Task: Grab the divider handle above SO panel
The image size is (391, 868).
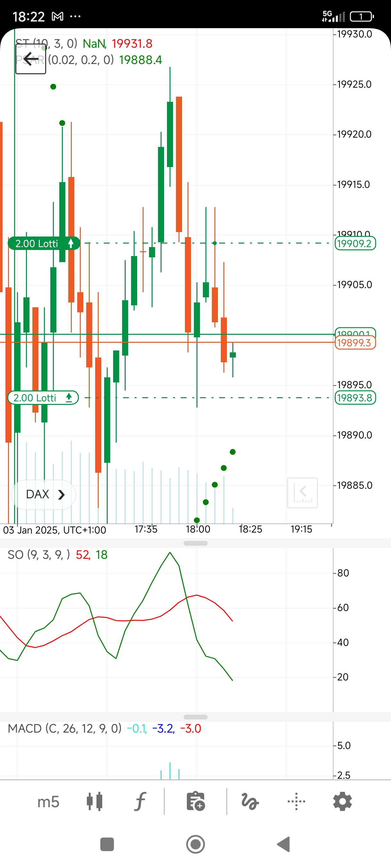Action: point(195,543)
